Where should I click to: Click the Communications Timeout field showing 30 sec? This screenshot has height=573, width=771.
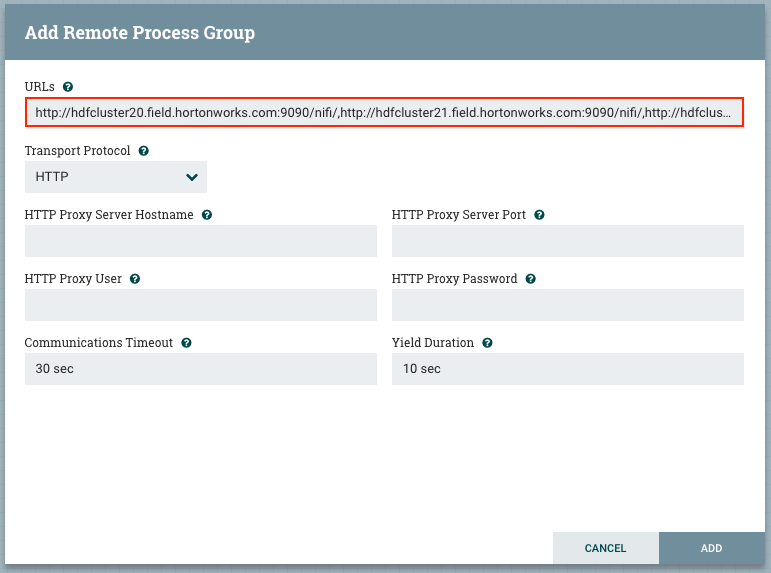click(200, 369)
